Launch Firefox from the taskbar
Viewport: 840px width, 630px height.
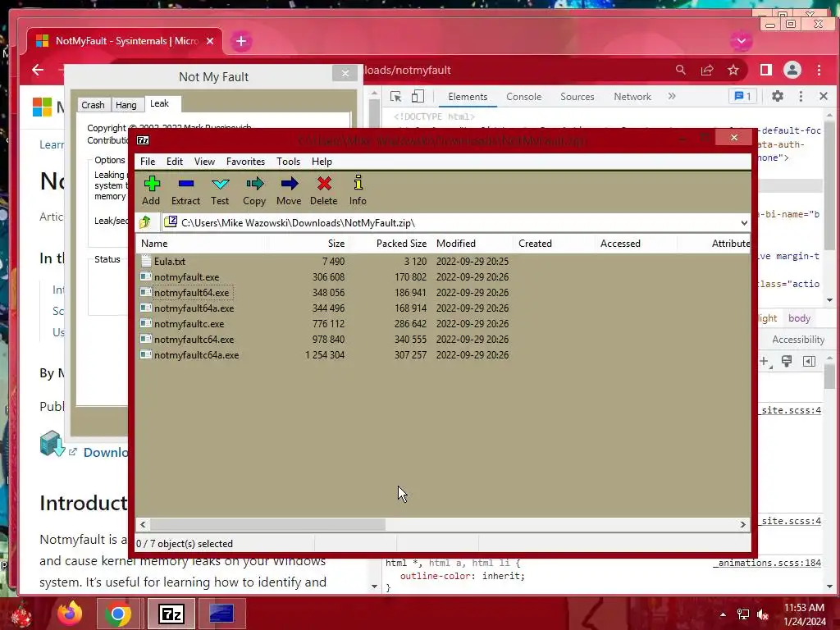coord(70,614)
